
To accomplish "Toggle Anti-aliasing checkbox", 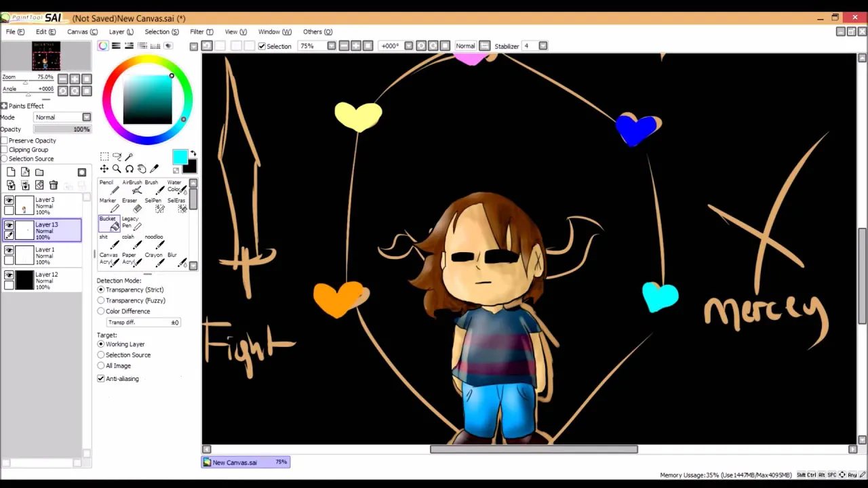I will click(x=101, y=378).
